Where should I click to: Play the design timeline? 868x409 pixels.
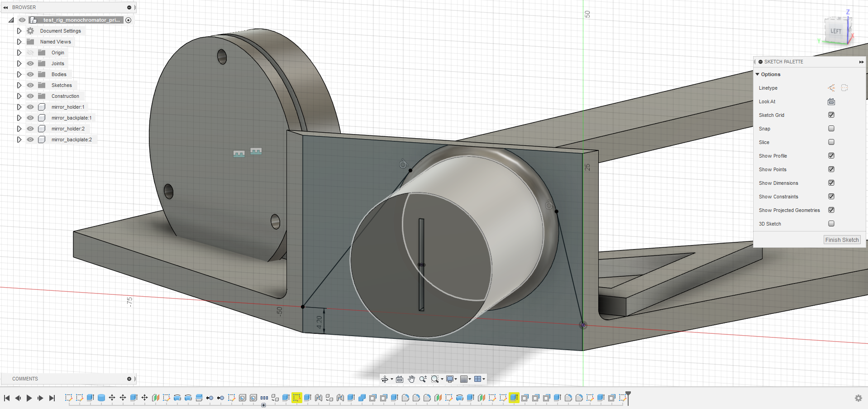coord(29,398)
